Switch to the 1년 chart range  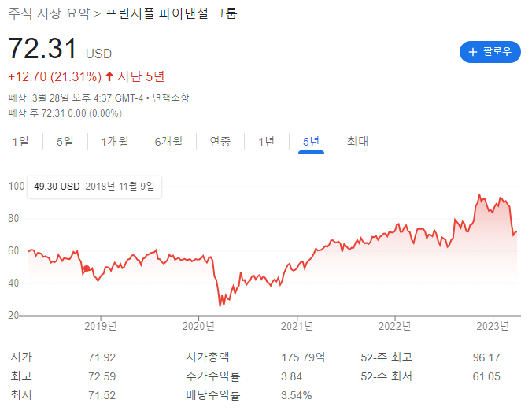pos(266,142)
